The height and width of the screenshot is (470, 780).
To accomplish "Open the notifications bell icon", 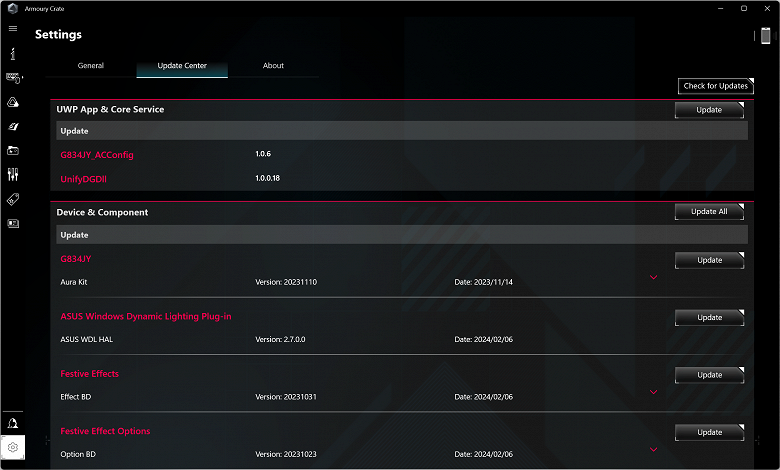I will tap(13, 423).
